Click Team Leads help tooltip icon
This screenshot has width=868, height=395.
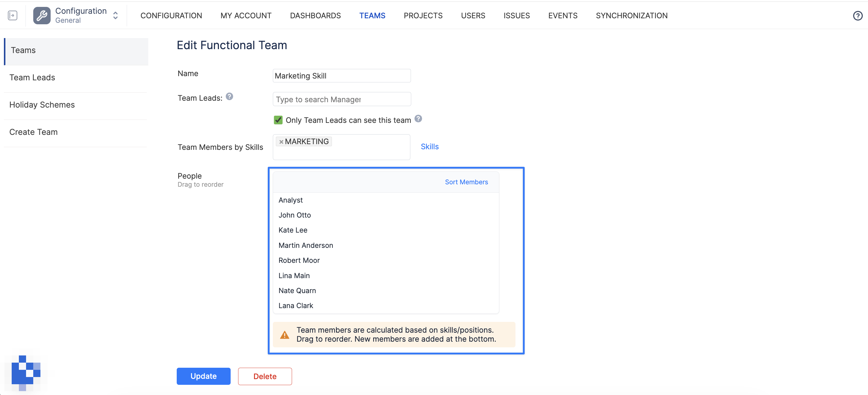pyautogui.click(x=229, y=97)
